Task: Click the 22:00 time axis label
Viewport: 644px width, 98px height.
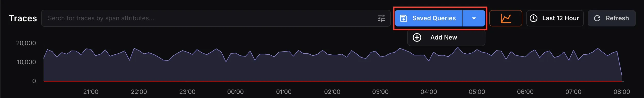Action: [x=139, y=92]
